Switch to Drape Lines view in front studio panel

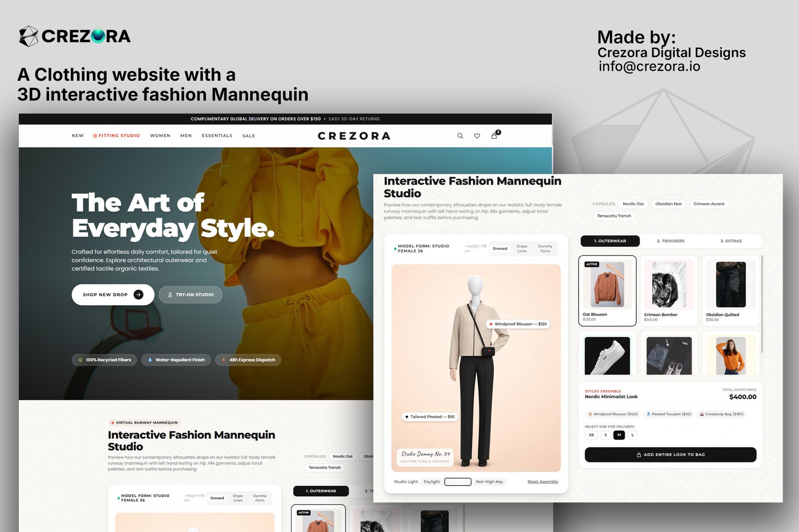(x=522, y=249)
